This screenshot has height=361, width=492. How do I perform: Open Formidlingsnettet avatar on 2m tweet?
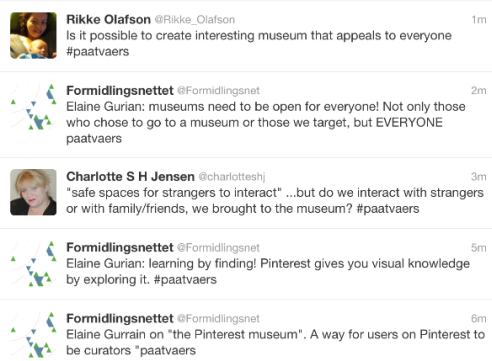point(33,107)
